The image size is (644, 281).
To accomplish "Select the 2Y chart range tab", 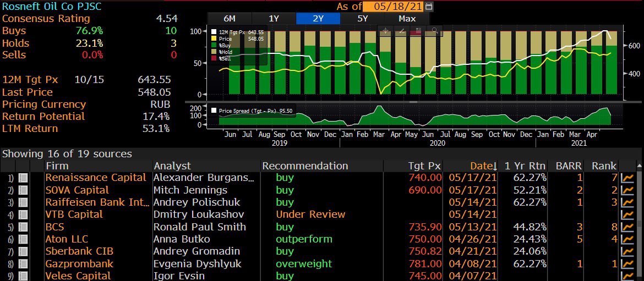I will click(318, 19).
